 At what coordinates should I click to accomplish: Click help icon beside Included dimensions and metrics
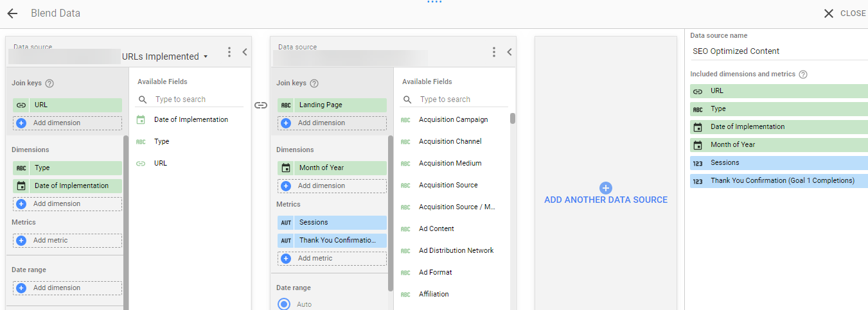tap(803, 74)
